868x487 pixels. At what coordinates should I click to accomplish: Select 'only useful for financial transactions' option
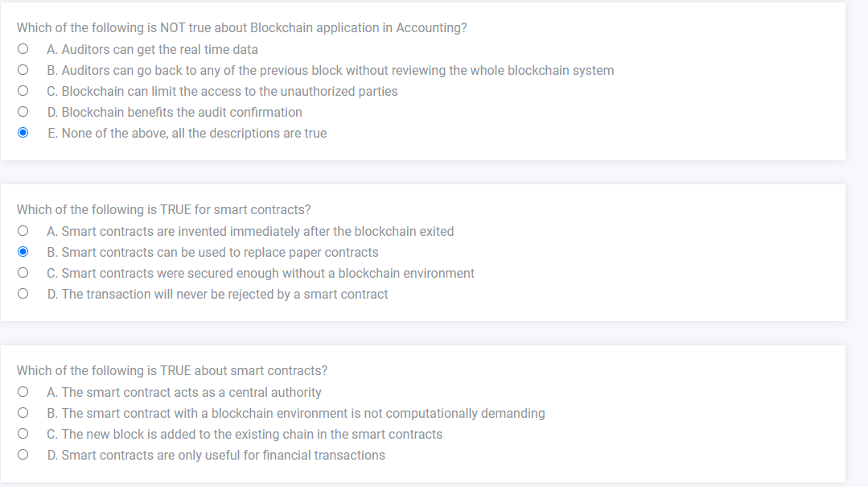click(x=23, y=455)
